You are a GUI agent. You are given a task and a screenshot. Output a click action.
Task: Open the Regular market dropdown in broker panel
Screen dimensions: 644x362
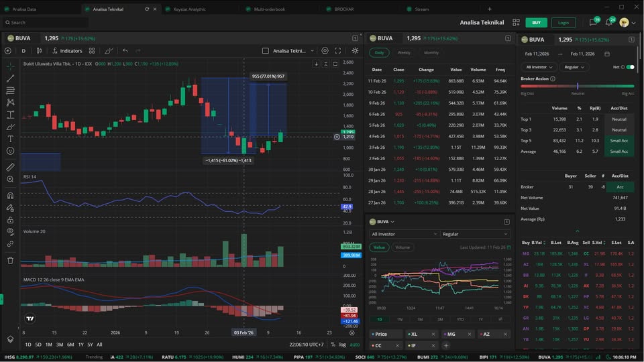pyautogui.click(x=574, y=67)
